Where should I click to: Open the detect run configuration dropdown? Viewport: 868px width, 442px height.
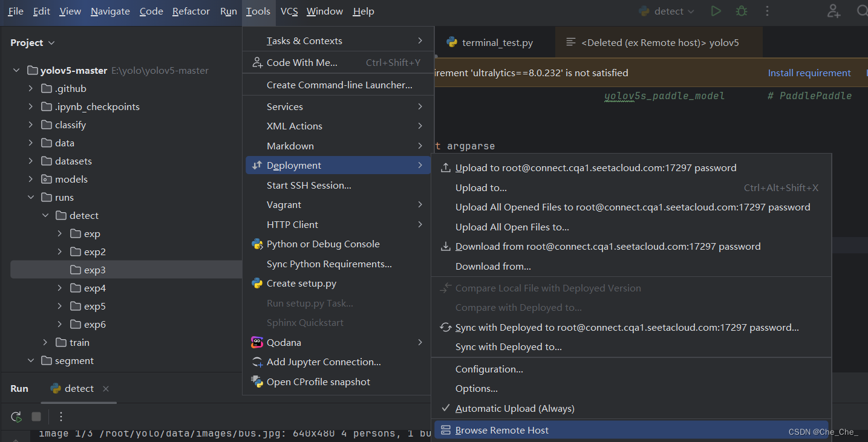pos(668,11)
